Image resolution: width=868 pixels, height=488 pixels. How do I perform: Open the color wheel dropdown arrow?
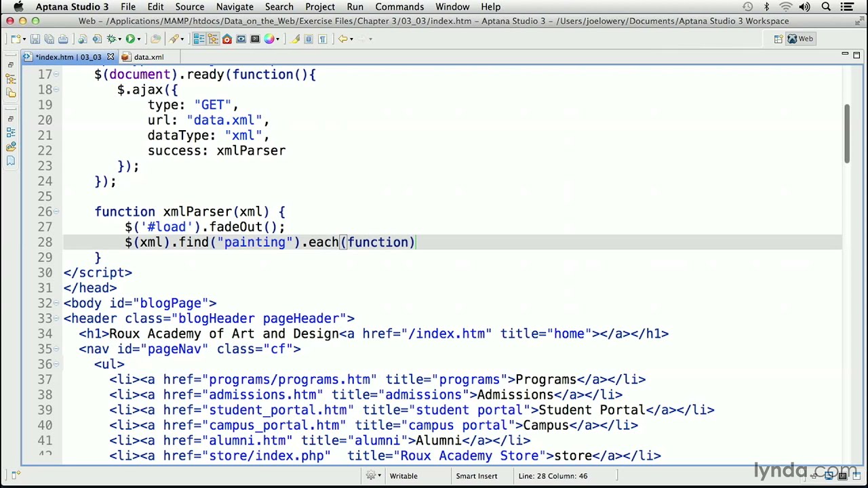coord(277,39)
